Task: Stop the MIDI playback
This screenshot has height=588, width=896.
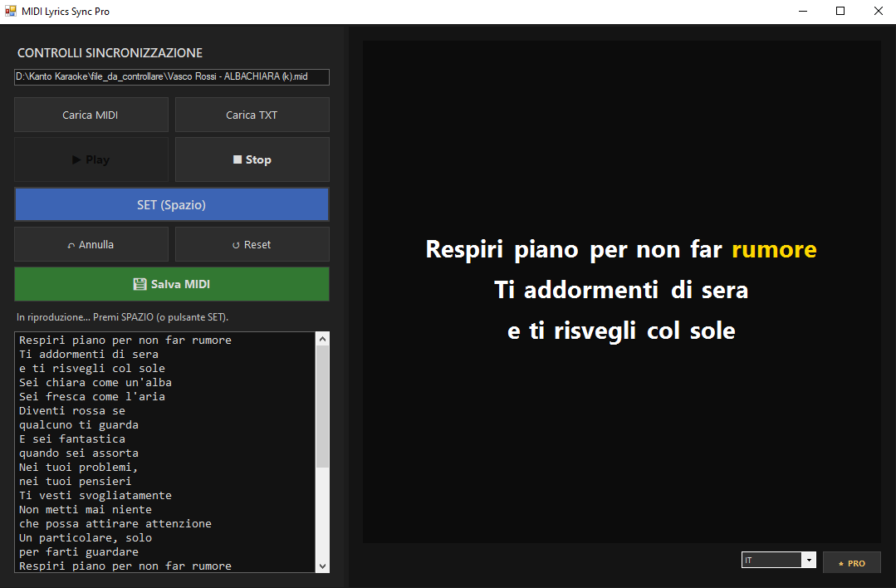Action: [x=252, y=159]
